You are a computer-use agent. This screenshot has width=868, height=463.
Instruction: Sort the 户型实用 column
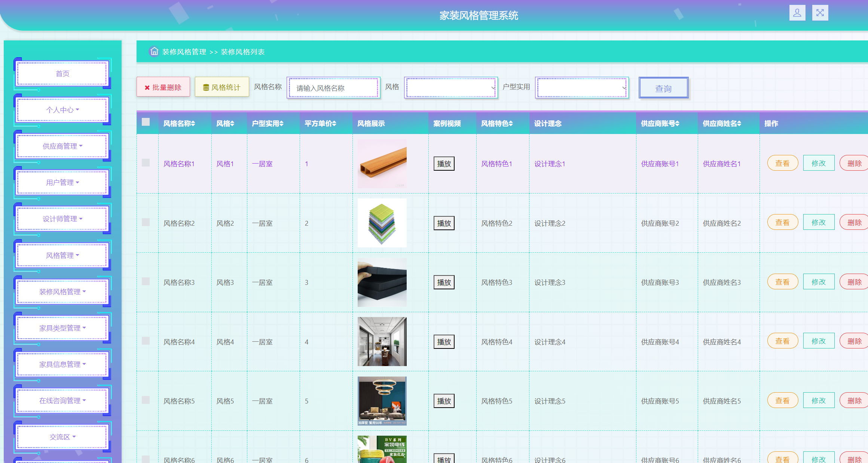(x=282, y=123)
